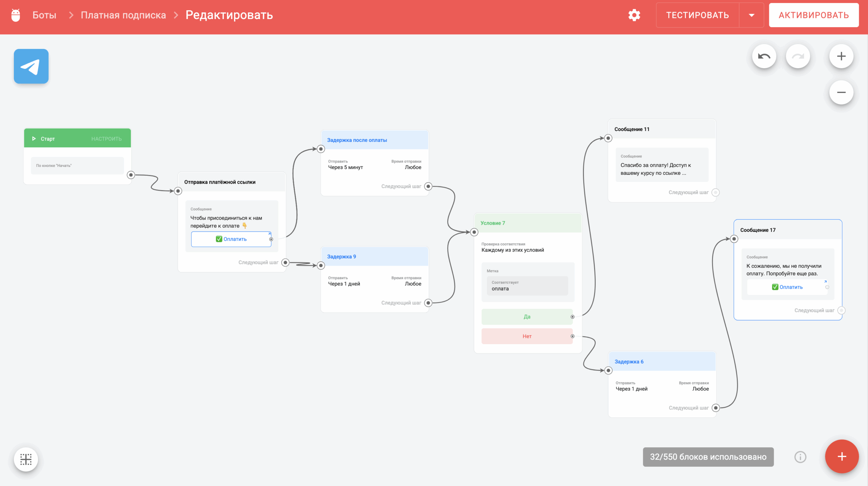Go to Боты breadcrumb

point(44,15)
